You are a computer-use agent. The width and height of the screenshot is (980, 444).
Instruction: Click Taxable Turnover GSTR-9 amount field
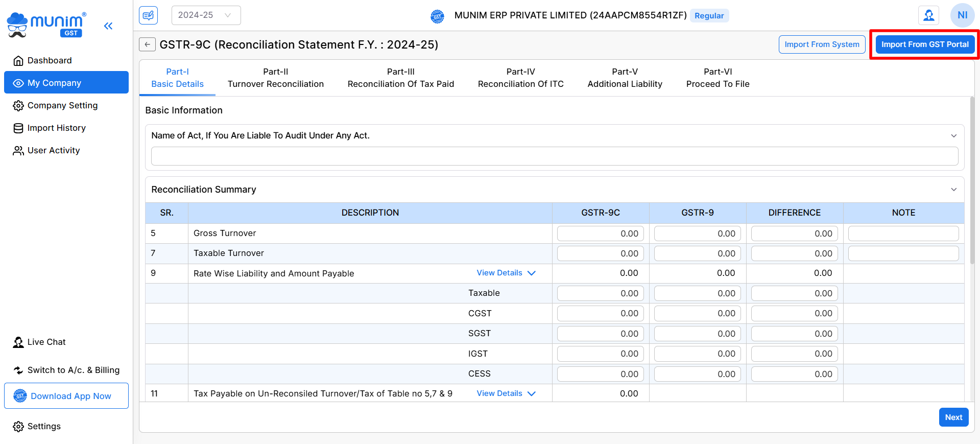698,253
